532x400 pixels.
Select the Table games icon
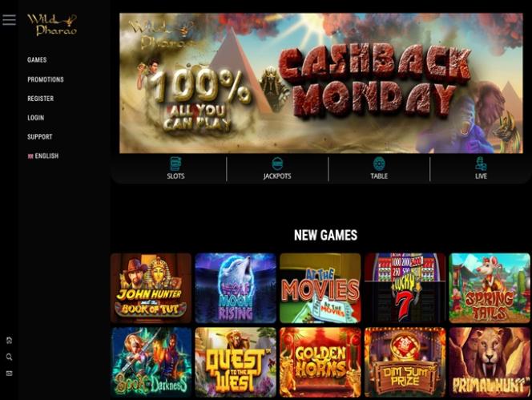[379, 164]
